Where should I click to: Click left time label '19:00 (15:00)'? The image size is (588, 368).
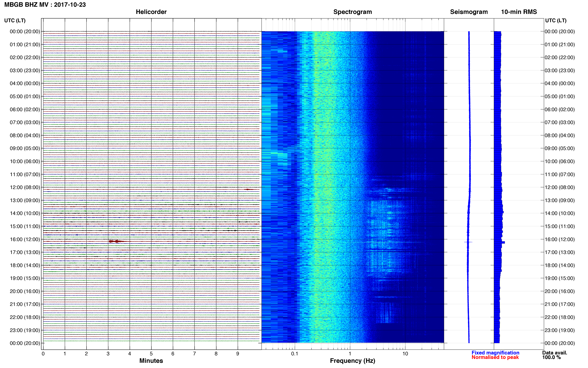25,278
